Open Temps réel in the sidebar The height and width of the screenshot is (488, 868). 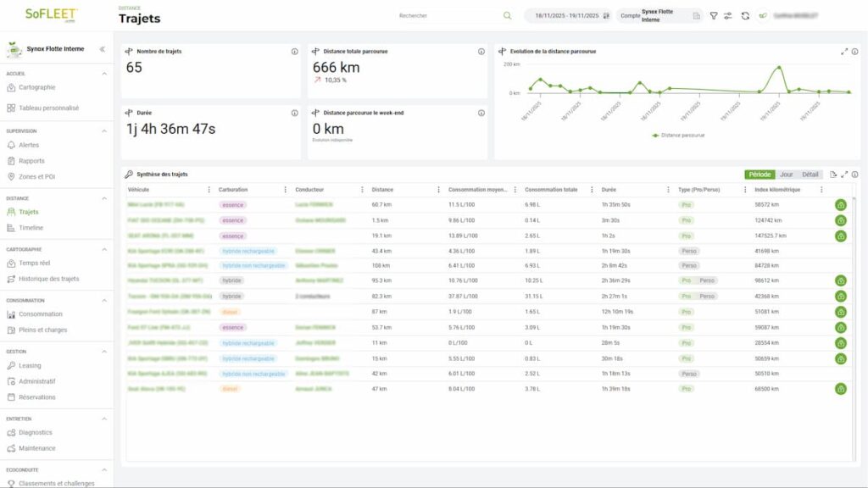tap(34, 263)
